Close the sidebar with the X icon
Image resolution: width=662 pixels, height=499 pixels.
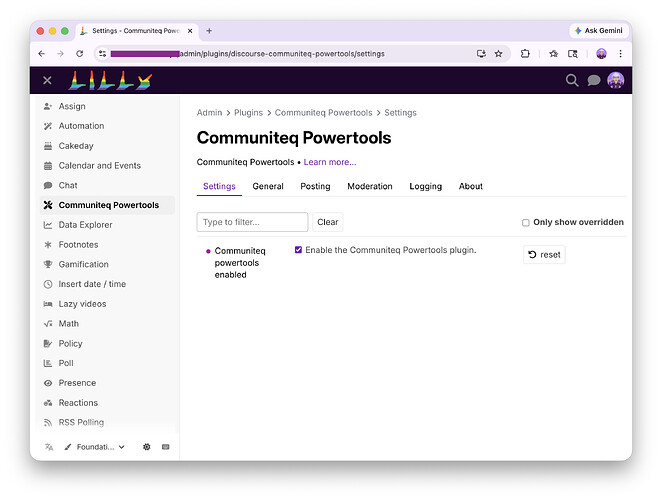click(x=47, y=80)
